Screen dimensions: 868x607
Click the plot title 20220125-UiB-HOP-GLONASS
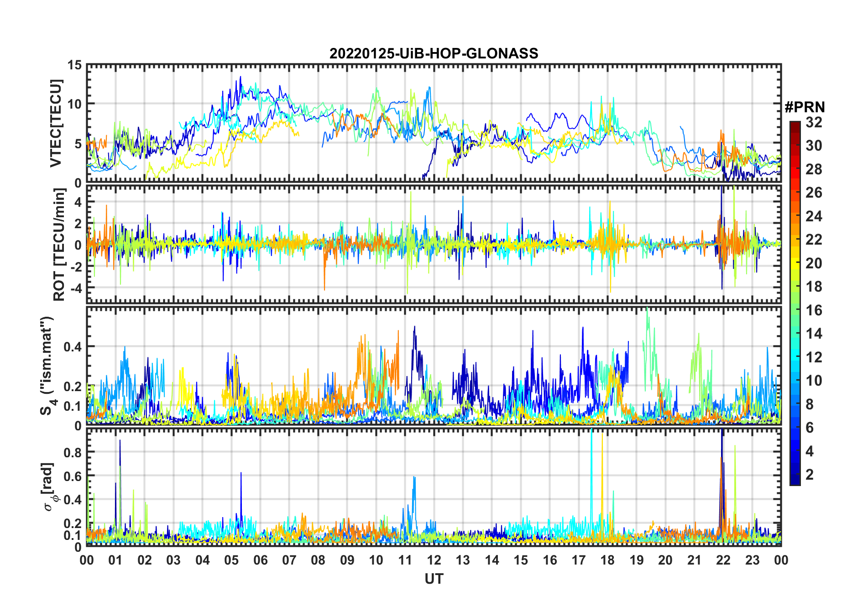pyautogui.click(x=434, y=54)
